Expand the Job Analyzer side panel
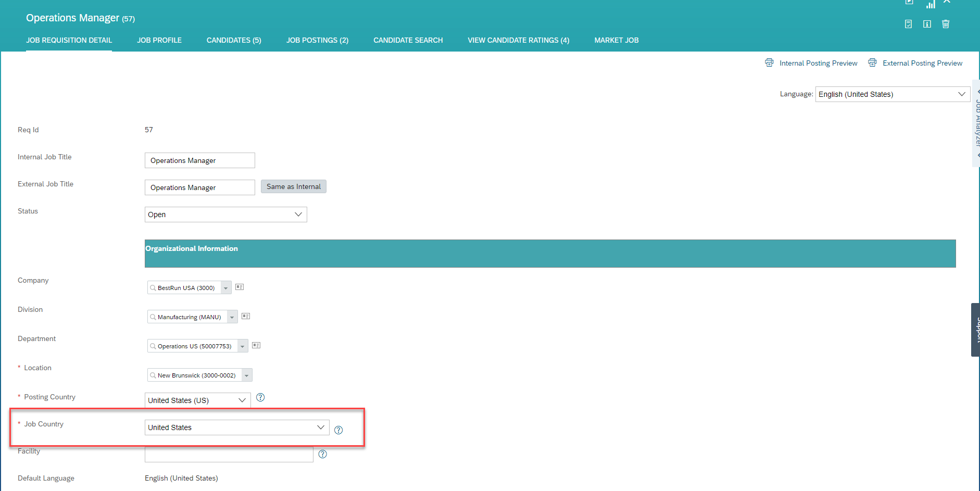Viewport: 980px width, 491px height. (976, 123)
